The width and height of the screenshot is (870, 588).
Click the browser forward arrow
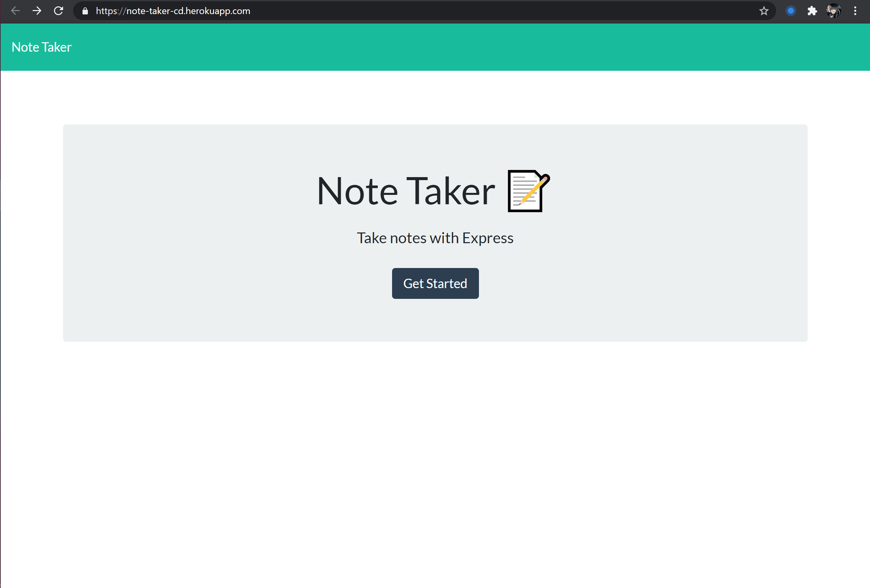pos(37,11)
